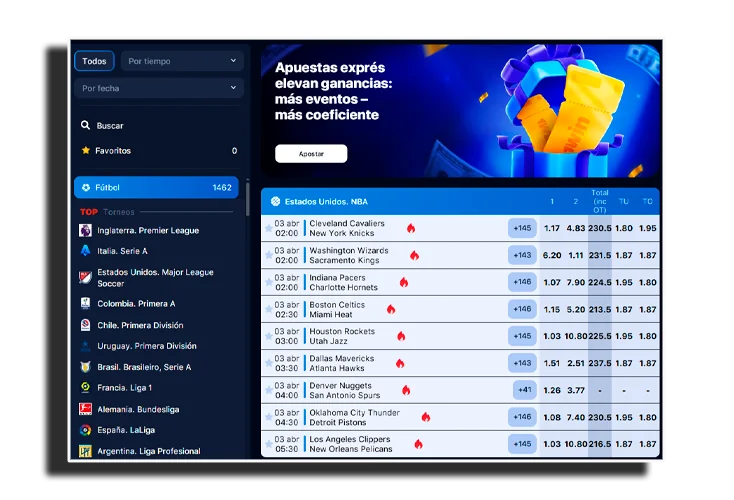Click the fire icon on Boston Celtics match
Screen dimensions: 734x500
[391, 309]
